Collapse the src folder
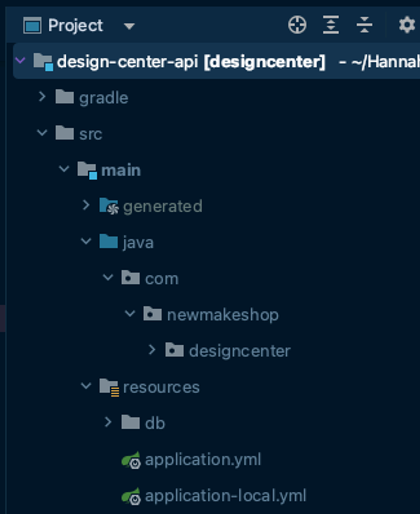Image resolution: width=420 pixels, height=514 pixels. pos(42,133)
